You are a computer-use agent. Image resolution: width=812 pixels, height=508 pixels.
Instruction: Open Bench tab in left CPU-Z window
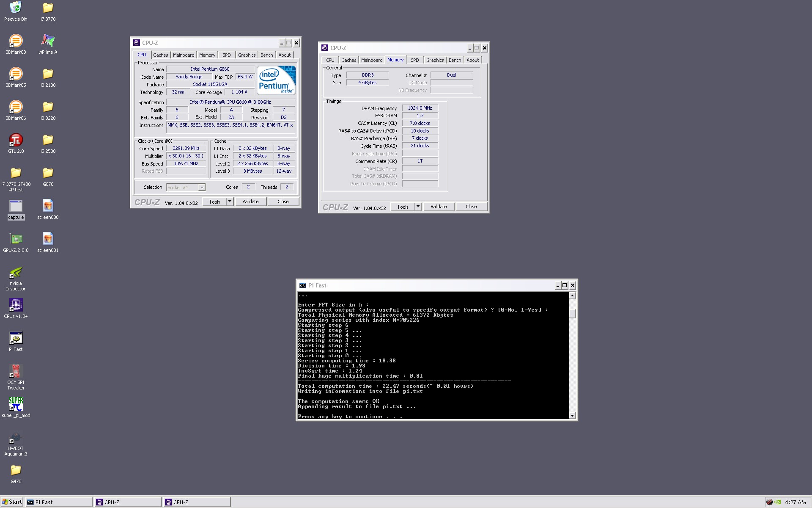266,55
